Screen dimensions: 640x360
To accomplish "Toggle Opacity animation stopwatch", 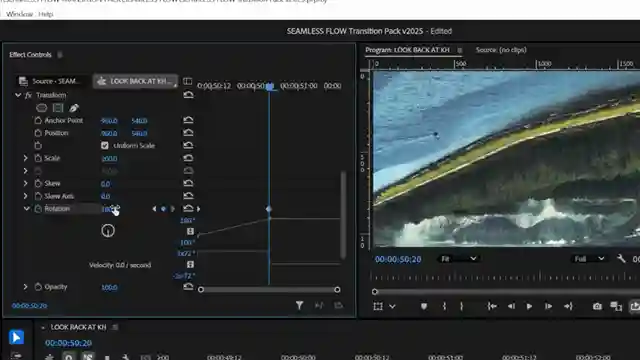I will coord(38,287).
